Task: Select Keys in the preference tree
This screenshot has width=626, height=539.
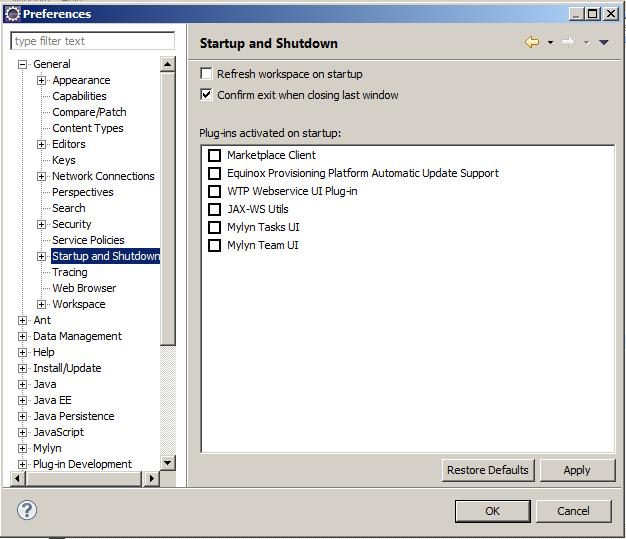Action: pos(64,160)
